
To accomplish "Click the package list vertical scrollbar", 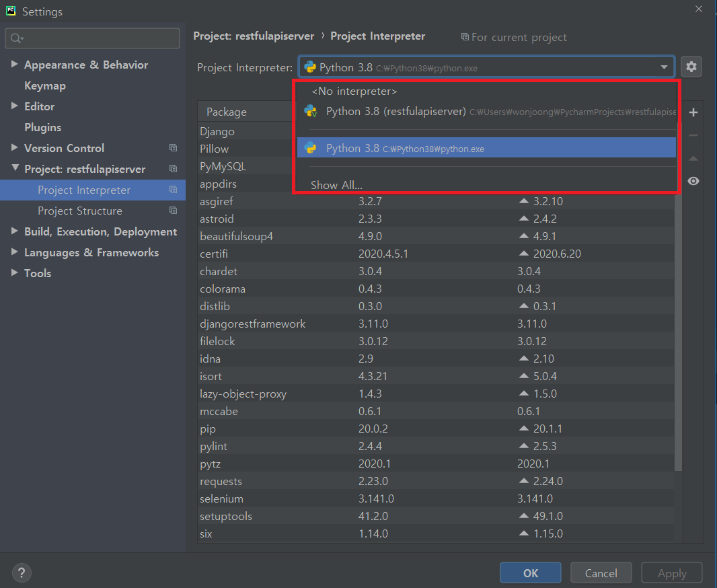I will (678, 332).
